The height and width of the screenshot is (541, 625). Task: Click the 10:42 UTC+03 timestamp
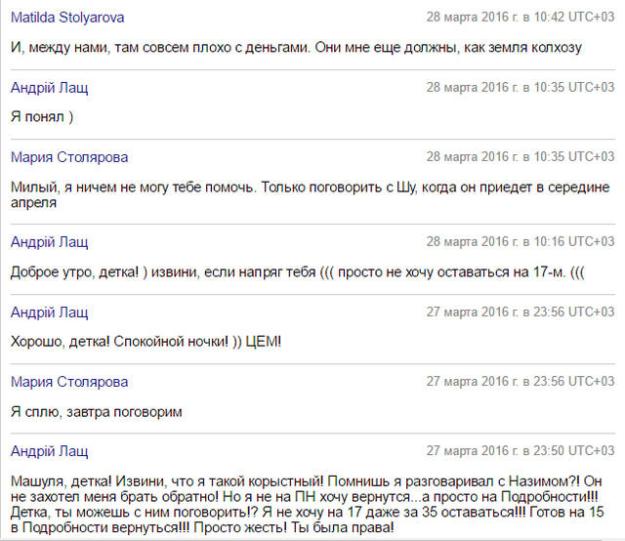(x=520, y=18)
